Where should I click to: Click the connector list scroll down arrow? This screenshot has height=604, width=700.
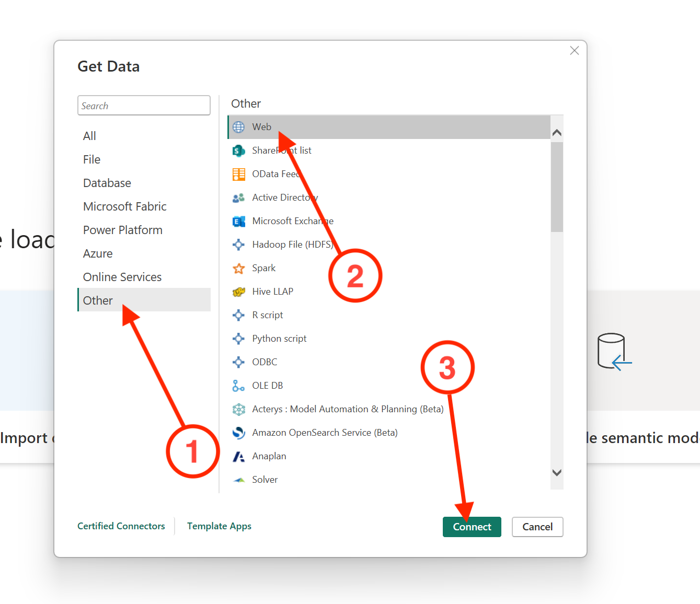(557, 472)
